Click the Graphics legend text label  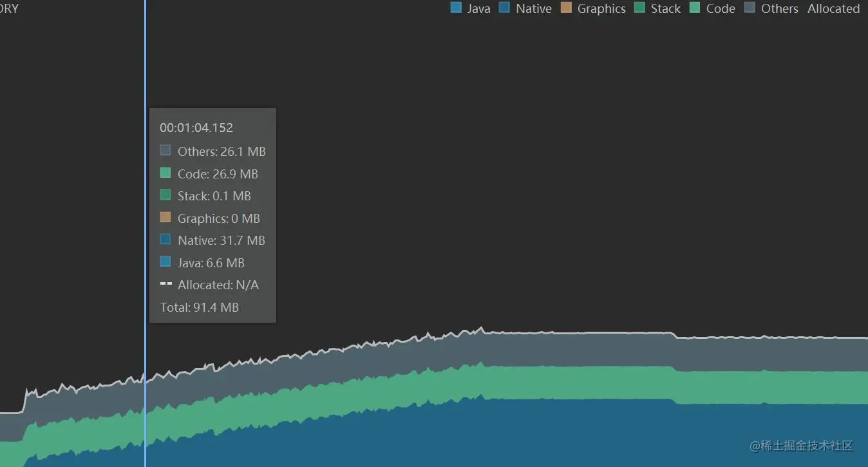(x=601, y=8)
